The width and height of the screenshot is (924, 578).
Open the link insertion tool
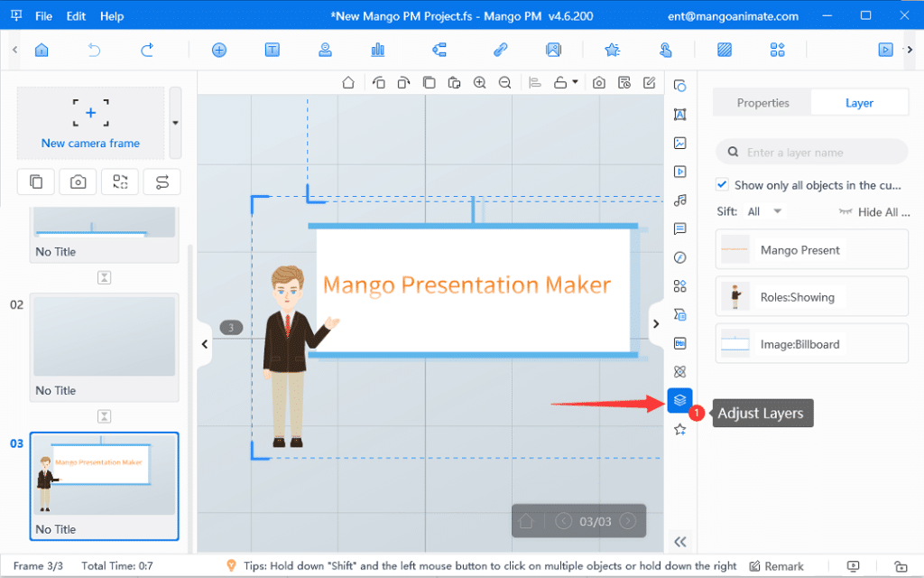click(x=499, y=50)
